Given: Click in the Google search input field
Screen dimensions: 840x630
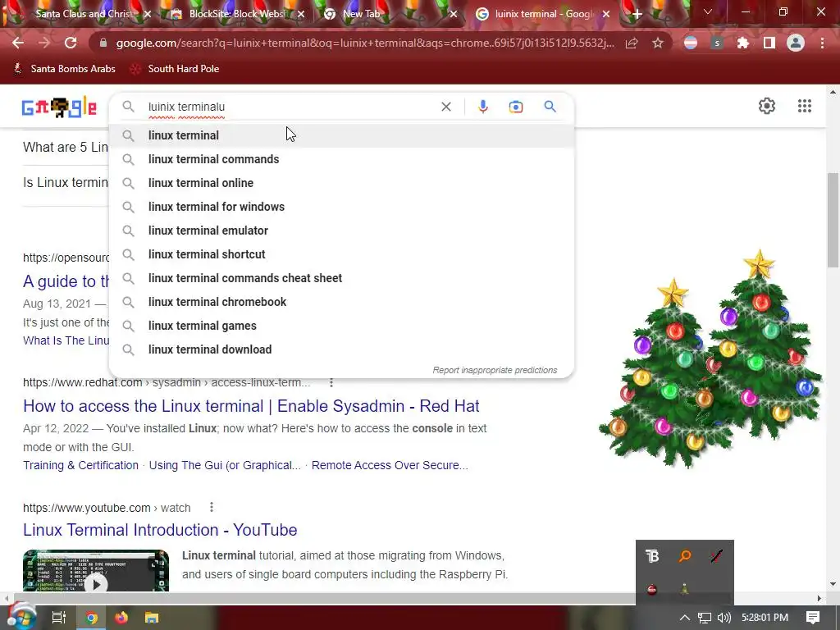Looking at the screenshot, I should point(290,107).
